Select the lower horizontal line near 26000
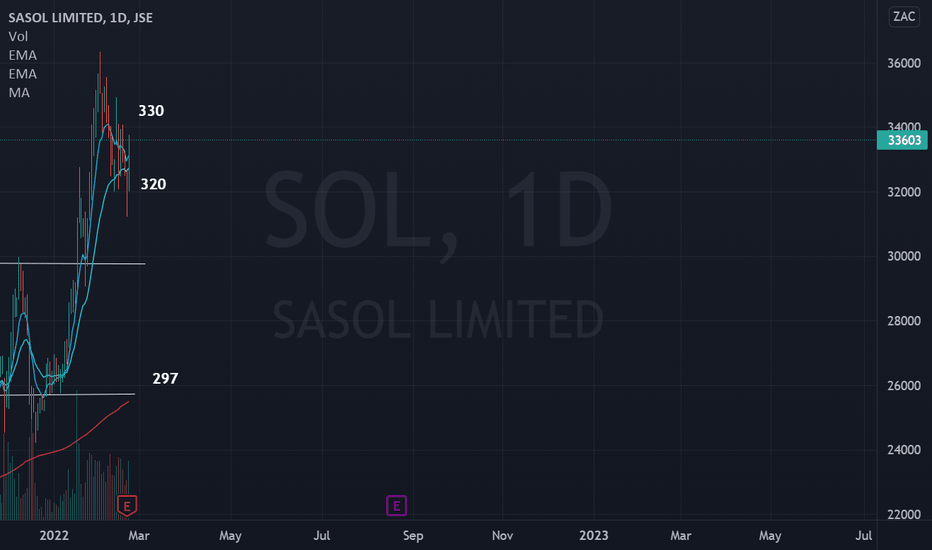 [x=67, y=395]
